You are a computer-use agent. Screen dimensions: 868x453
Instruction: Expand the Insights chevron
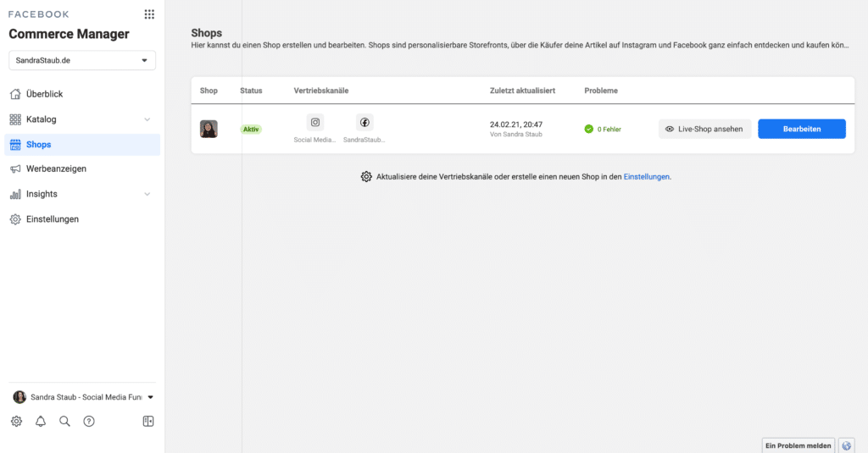[147, 194]
